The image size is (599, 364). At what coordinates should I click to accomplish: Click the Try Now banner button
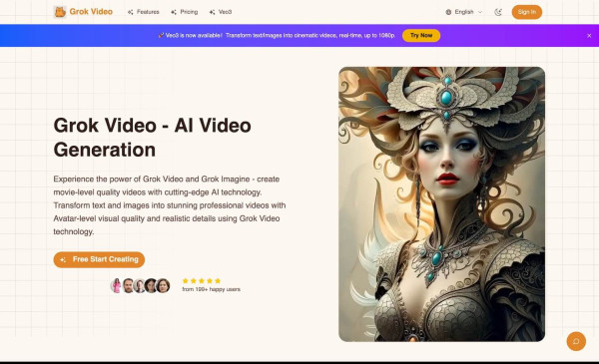421,36
